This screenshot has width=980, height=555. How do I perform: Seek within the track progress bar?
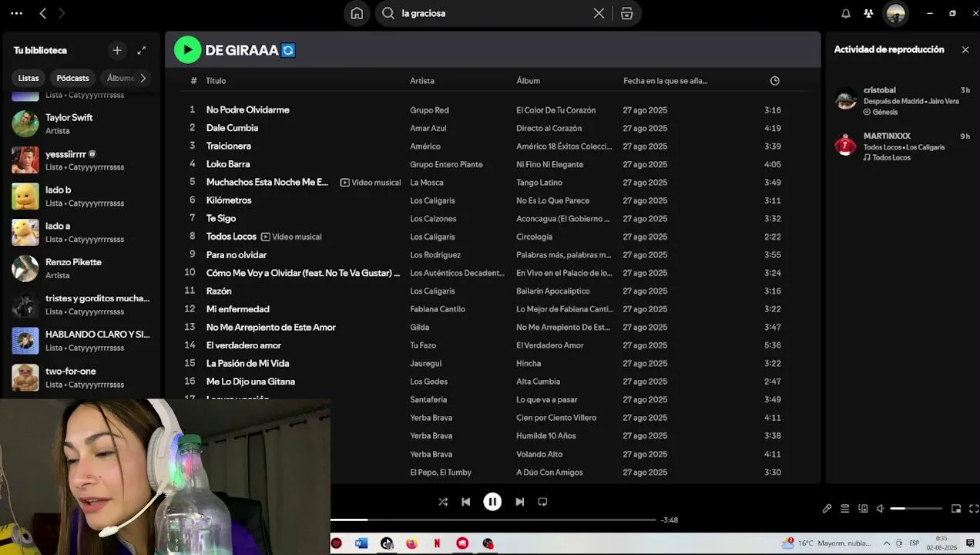click(493, 520)
